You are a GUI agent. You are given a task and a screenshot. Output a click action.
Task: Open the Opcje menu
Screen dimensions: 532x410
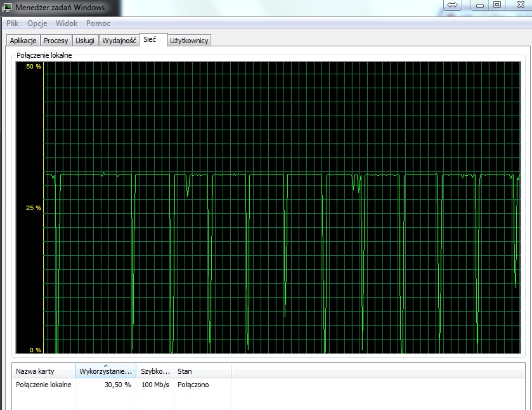tap(37, 23)
